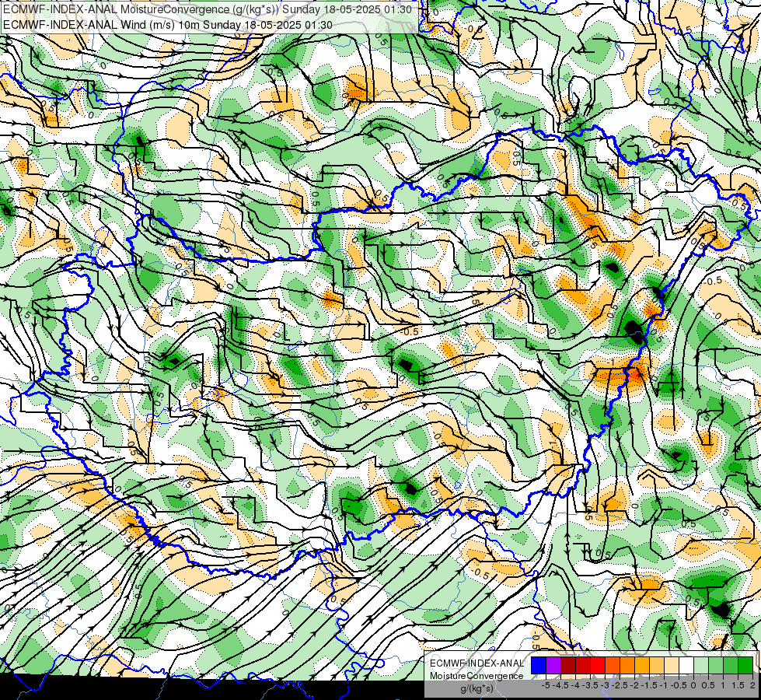Viewport: 761px width, 700px height.
Task: Click the white legend swatch near zero
Action: [686, 666]
